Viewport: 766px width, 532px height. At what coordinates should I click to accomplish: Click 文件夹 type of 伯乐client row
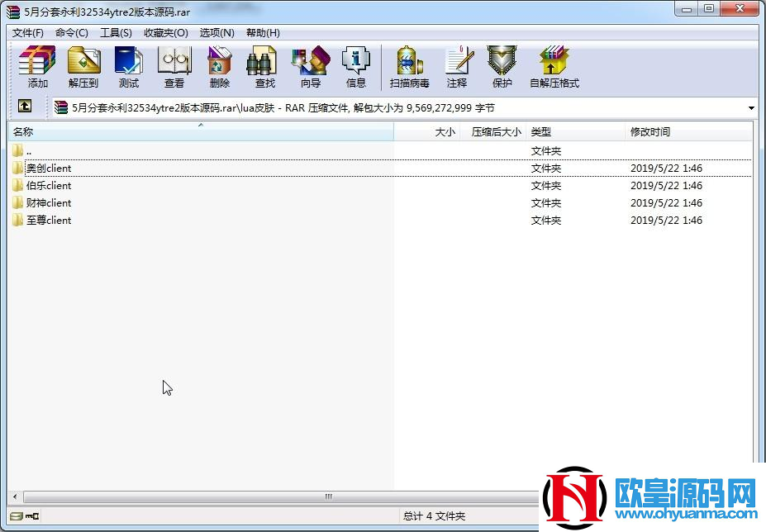point(546,186)
